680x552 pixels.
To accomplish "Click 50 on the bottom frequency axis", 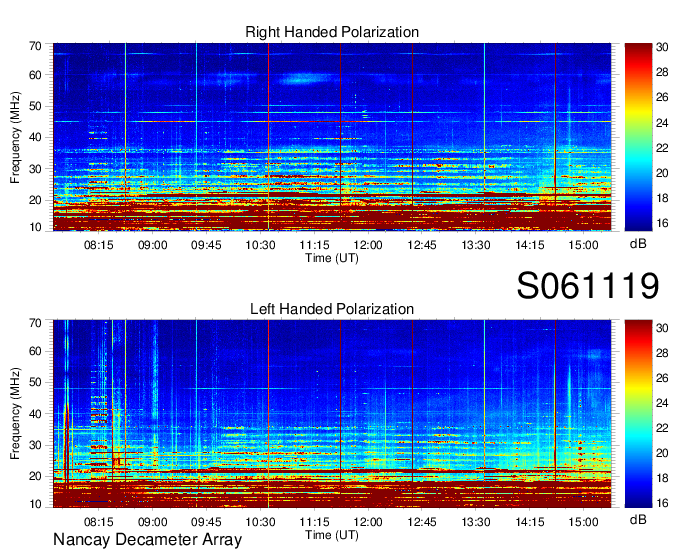I will (x=35, y=383).
